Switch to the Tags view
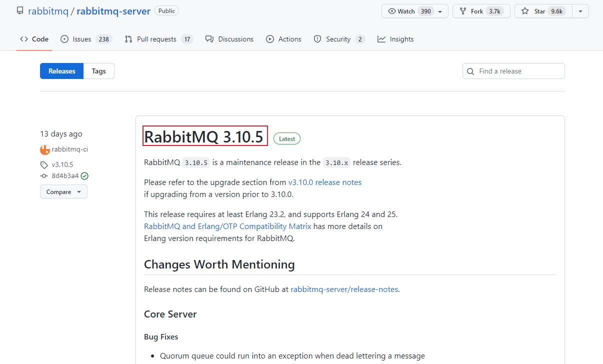Screen dimensions: 603x364 pyautogui.click(x=99, y=71)
